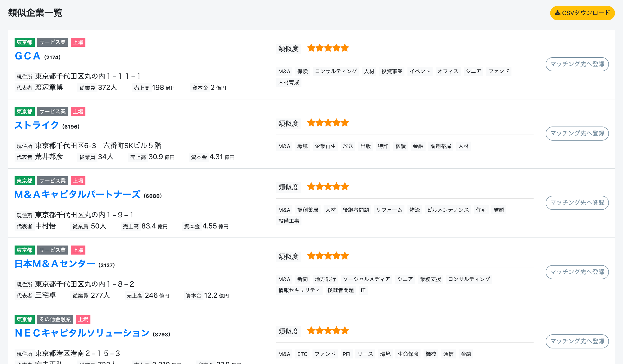Click the CSVダウンロード button

point(582,13)
